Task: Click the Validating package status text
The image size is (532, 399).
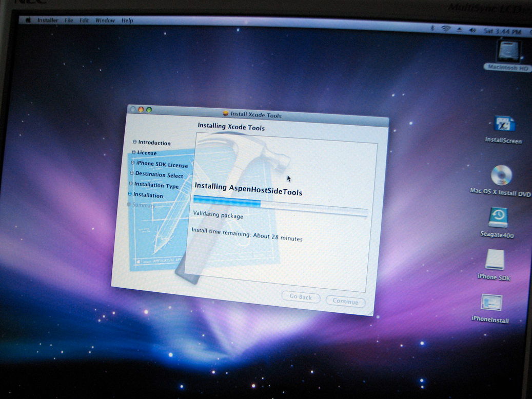Action: pos(218,215)
